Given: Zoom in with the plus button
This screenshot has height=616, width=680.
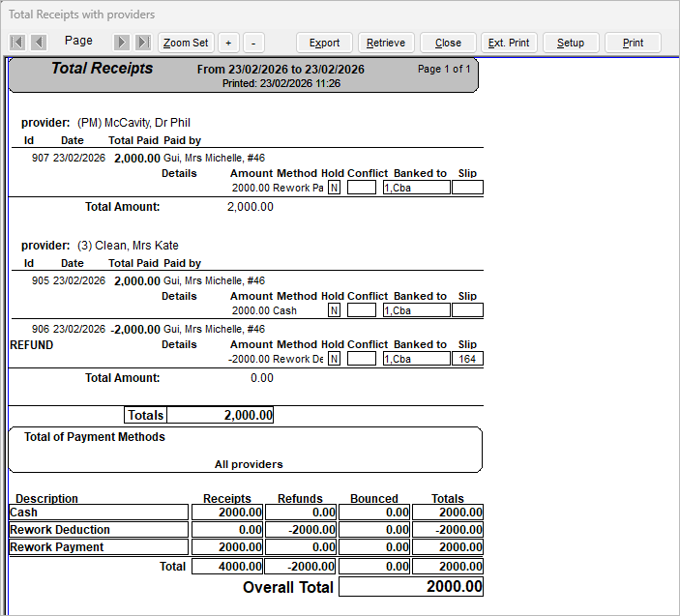Looking at the screenshot, I should pos(228,43).
